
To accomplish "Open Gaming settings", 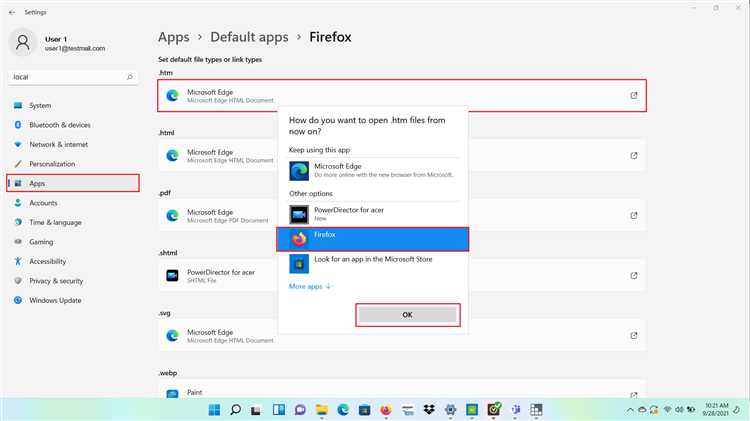I will click(x=73, y=242).
